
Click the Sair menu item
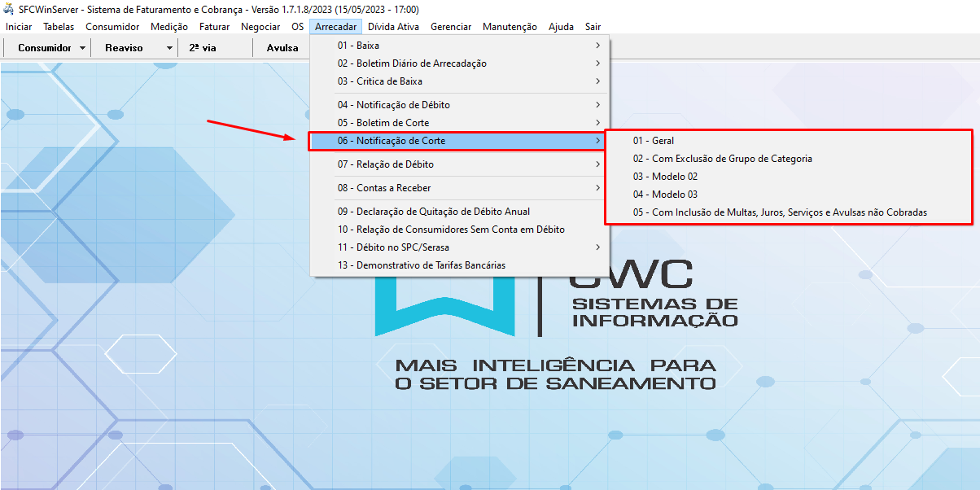coord(593,27)
